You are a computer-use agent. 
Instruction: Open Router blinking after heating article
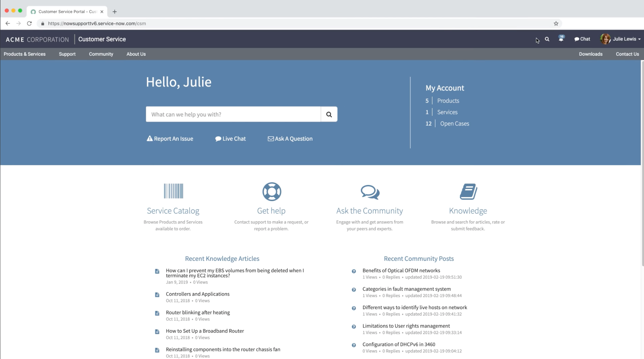coord(198,312)
